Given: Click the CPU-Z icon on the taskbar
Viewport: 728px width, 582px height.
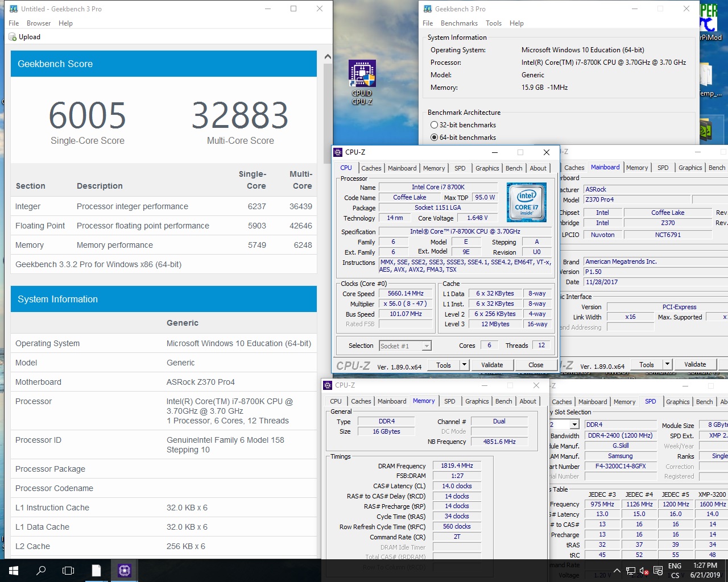Looking at the screenshot, I should pos(125,570).
